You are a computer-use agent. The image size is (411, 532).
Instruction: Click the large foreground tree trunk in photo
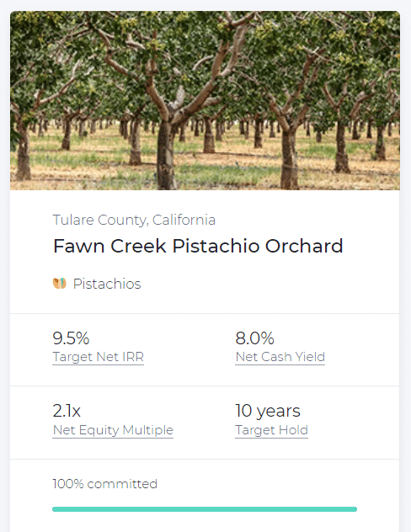pyautogui.click(x=166, y=154)
